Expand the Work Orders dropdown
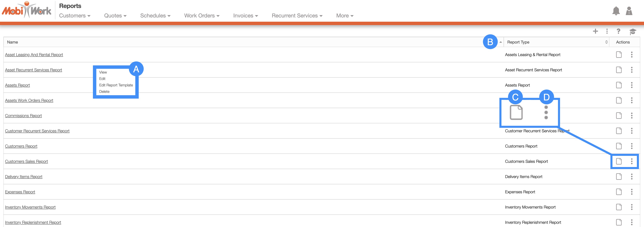This screenshot has width=644, height=227. 201,16
